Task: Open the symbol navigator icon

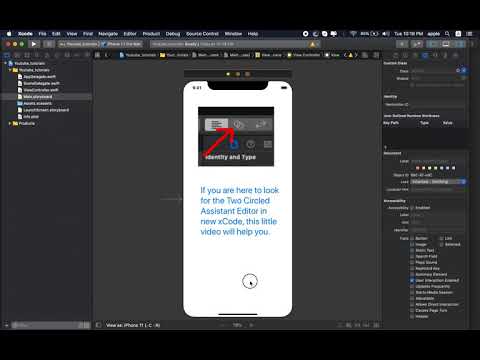Action: [x=27, y=55]
